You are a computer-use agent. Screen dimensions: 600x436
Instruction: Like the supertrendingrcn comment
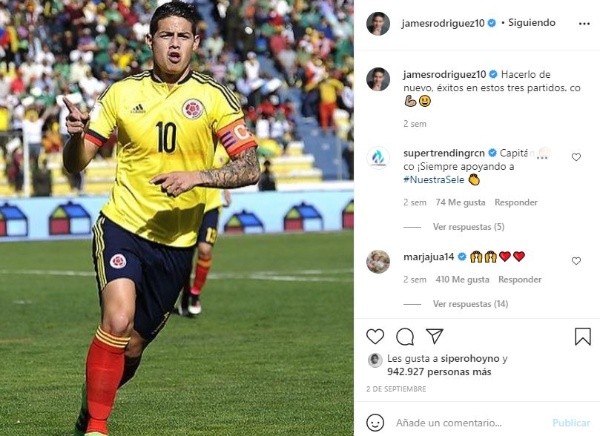576,157
